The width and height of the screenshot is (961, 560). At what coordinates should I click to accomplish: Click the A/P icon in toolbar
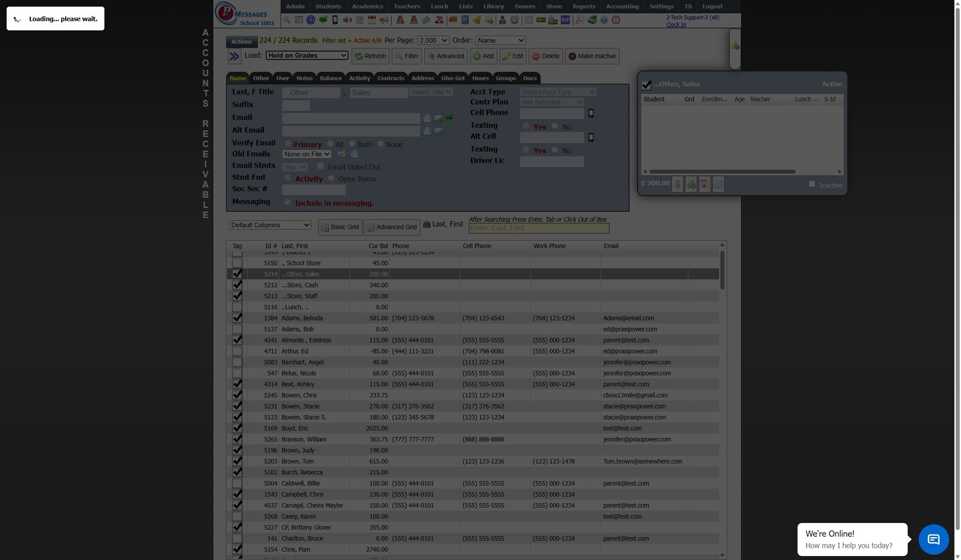[x=565, y=20]
